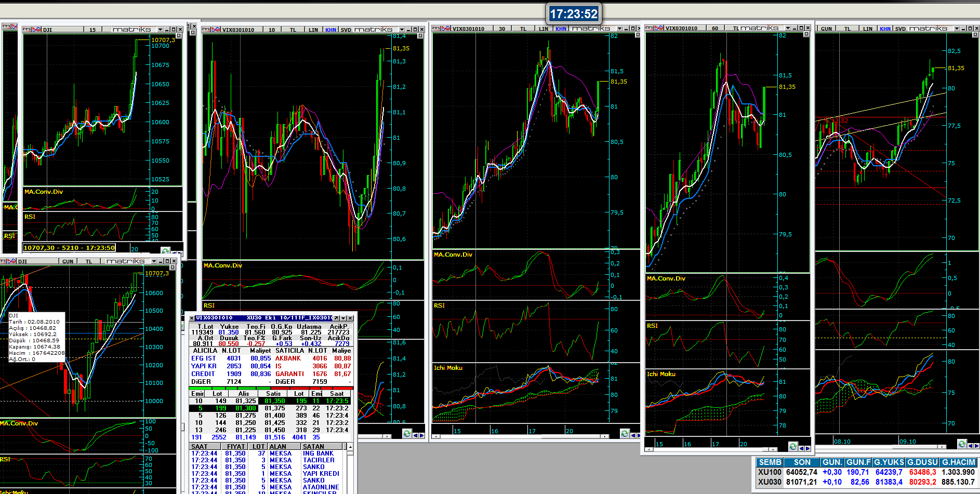The height and width of the screenshot is (494, 980).
Task: Click the refresh icon under the 30-minute VIX chart
Action: point(625,434)
